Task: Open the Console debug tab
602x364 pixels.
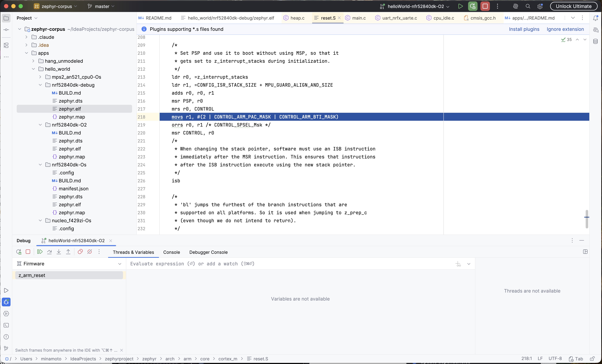Action: point(171,252)
